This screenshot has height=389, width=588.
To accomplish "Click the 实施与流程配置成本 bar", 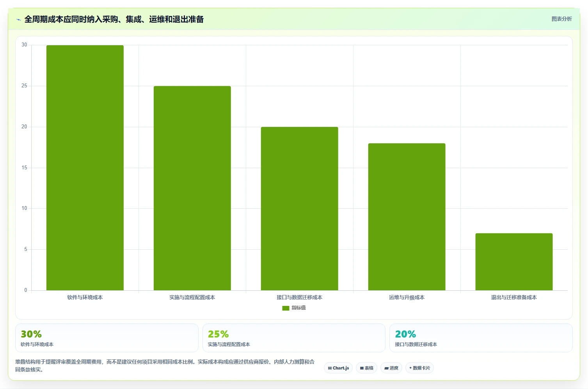I will (x=192, y=188).
